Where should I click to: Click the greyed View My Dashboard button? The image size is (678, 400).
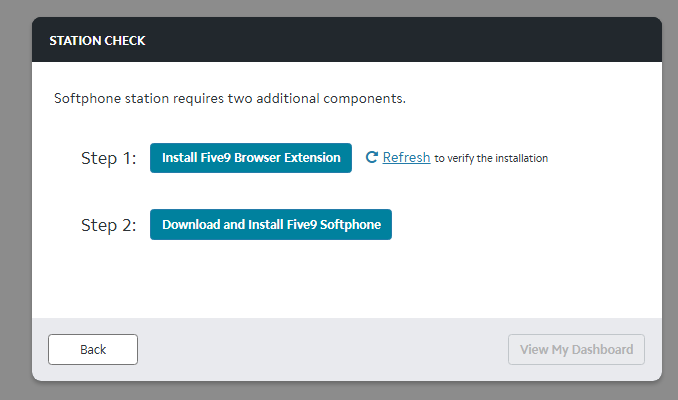[x=576, y=349]
